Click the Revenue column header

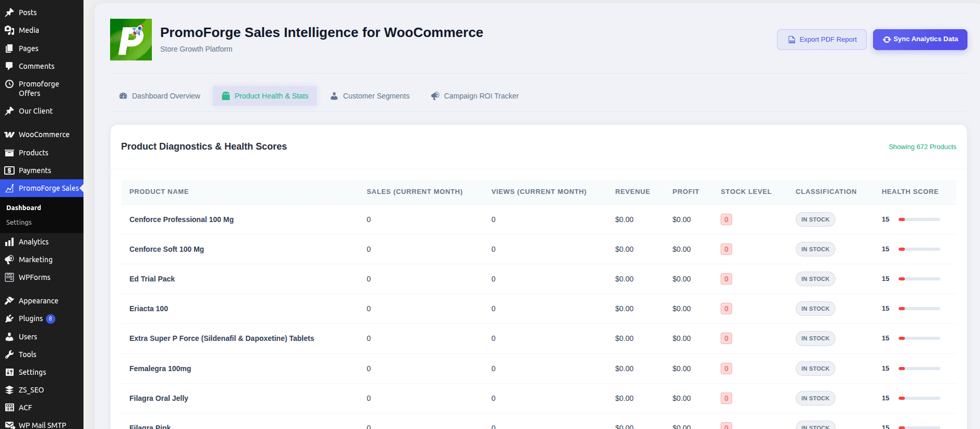point(632,192)
